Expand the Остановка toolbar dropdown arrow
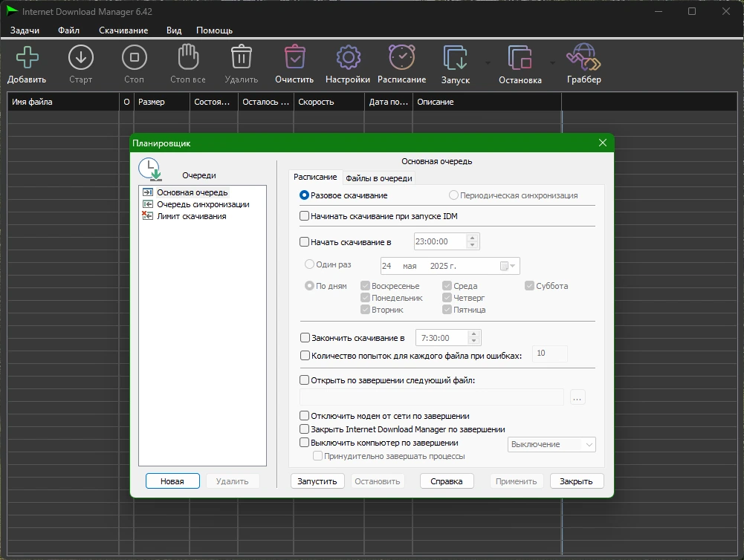The width and height of the screenshot is (744, 560). (x=552, y=62)
